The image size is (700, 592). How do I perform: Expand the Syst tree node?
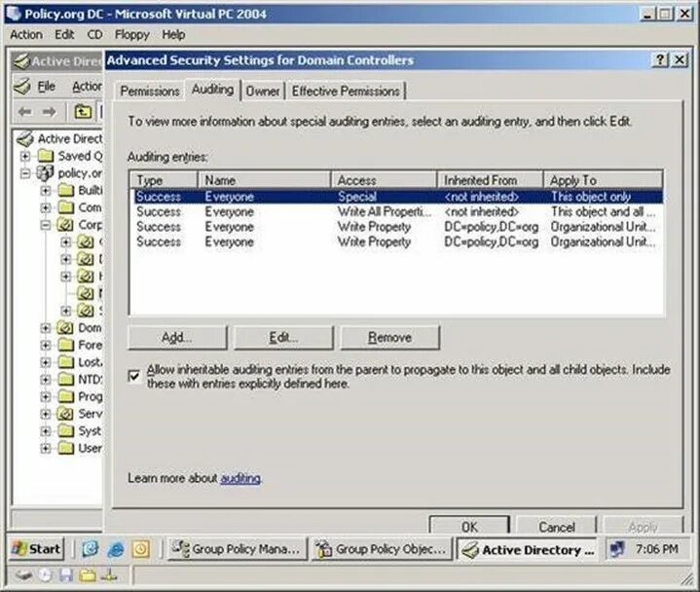pyautogui.click(x=46, y=430)
